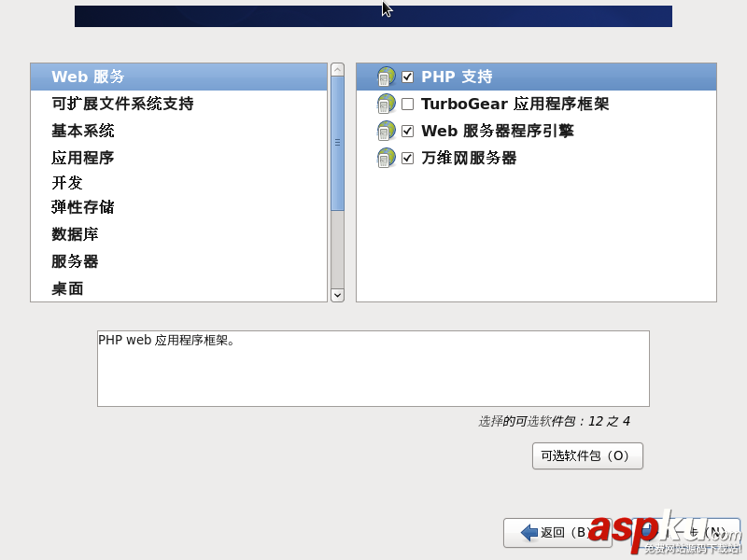Click the right list's scroll-down arrow
Viewport: 747px width, 560px height.
pos(710,295)
